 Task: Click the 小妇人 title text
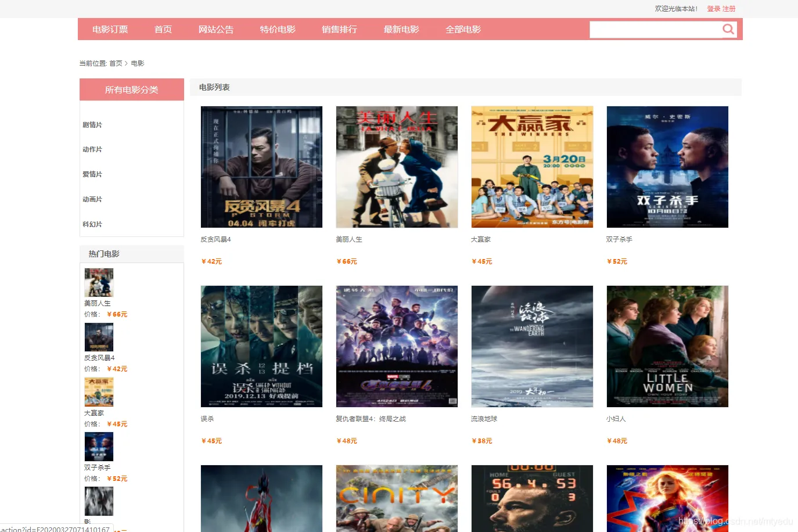pos(616,419)
